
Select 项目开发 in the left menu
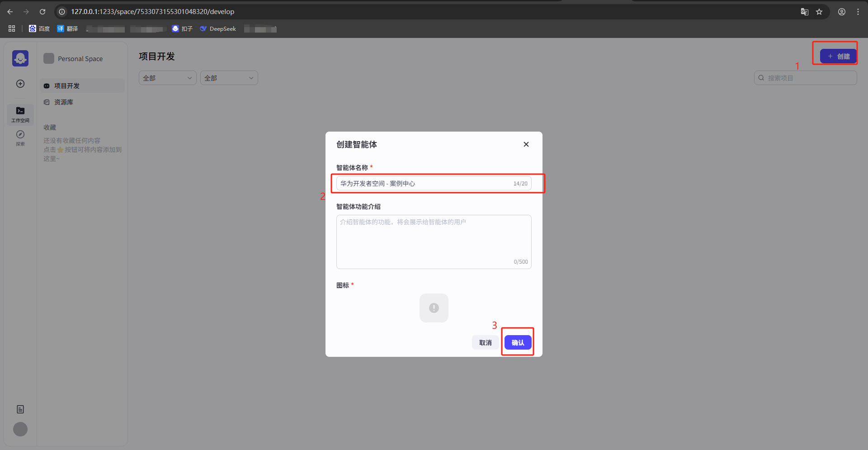point(82,86)
